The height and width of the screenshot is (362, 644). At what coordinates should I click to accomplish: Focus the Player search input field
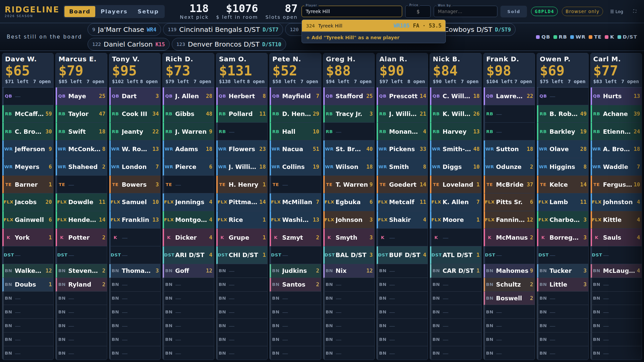point(352,11)
